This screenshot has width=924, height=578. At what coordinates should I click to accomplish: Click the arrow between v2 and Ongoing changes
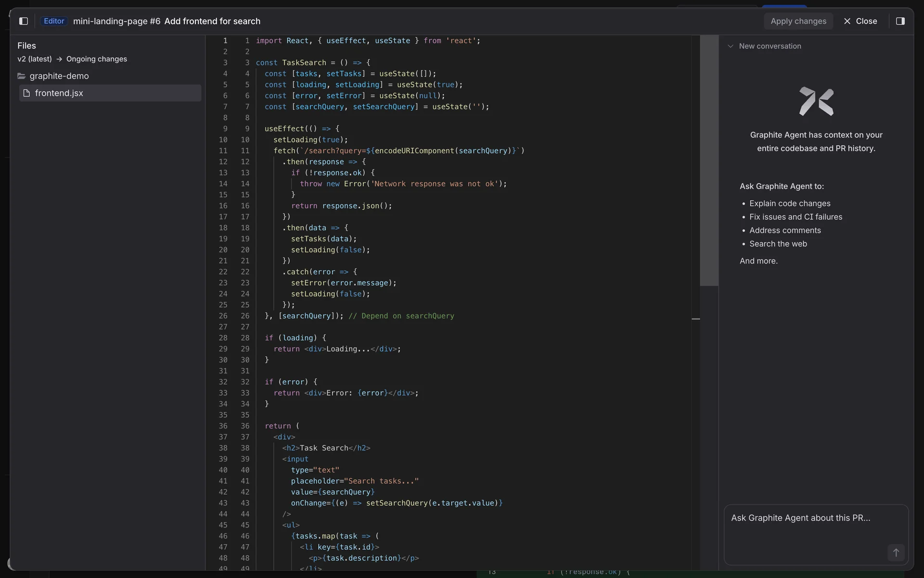59,59
